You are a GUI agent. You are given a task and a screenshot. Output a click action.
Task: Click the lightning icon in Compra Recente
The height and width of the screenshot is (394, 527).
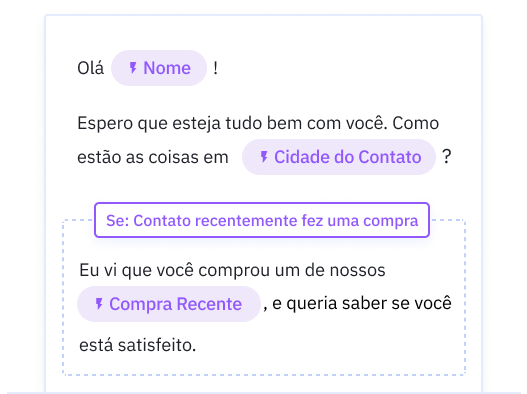click(99, 304)
